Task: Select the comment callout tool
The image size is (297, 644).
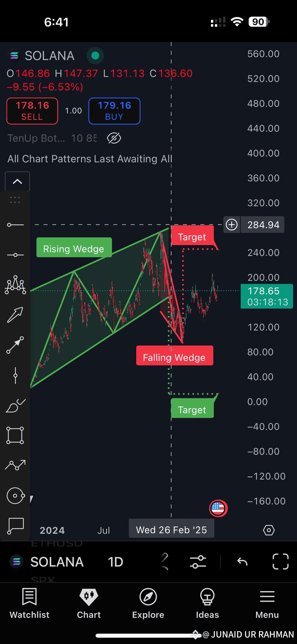Action: 15,526
